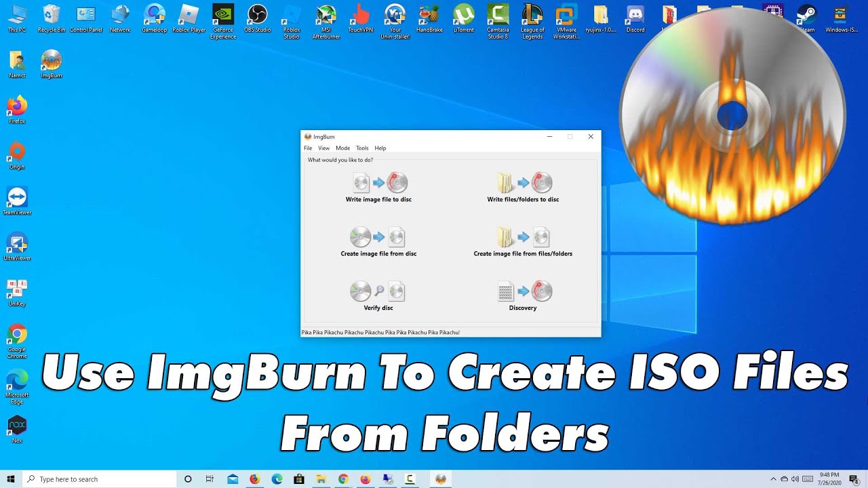
Task: Open ImgBurn Tools menu
Action: (x=362, y=148)
